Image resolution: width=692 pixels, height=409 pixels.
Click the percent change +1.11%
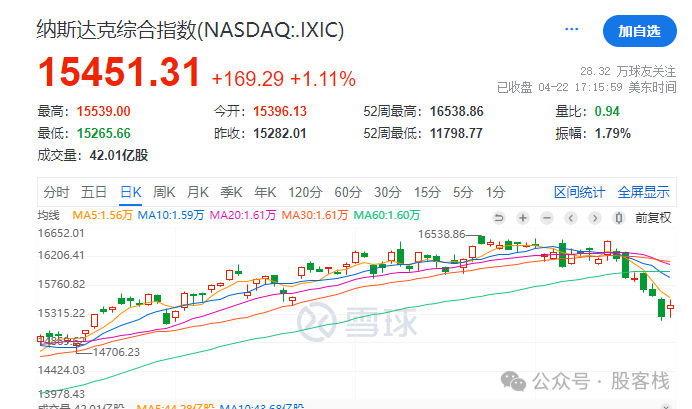323,79
